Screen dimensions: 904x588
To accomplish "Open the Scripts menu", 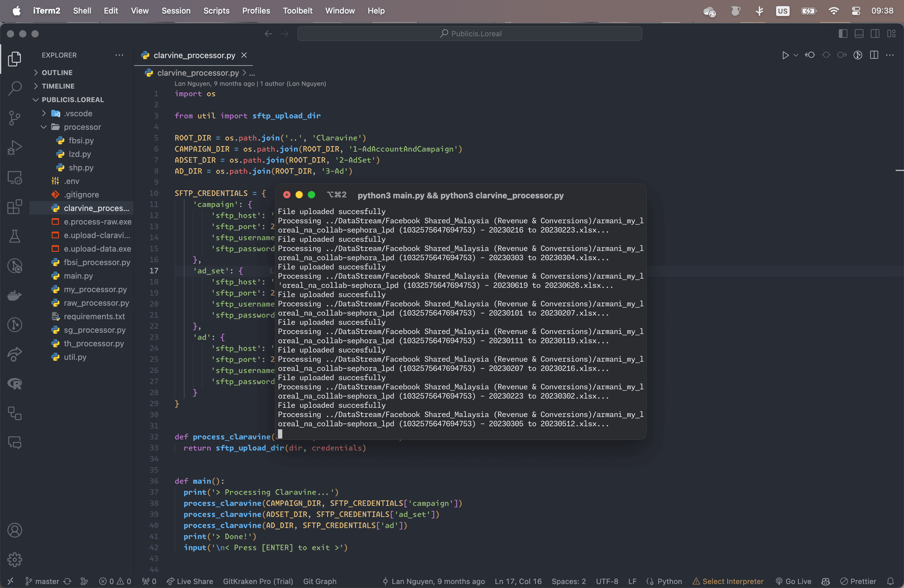I will click(216, 11).
